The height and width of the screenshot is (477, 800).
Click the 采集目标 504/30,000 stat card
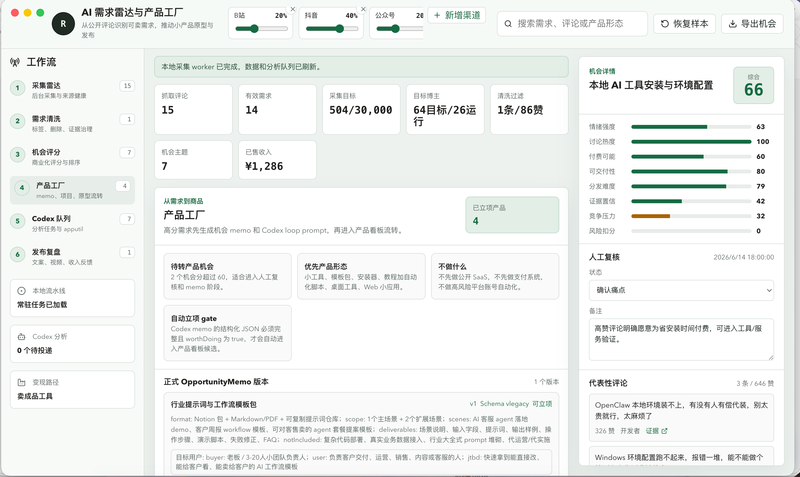pos(361,109)
